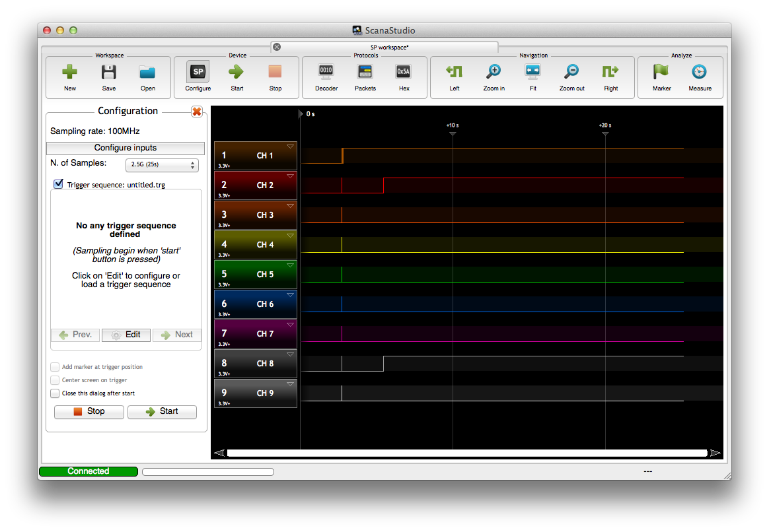Click Configure inputs button
Viewport: 769px width, 532px height.
click(125, 148)
